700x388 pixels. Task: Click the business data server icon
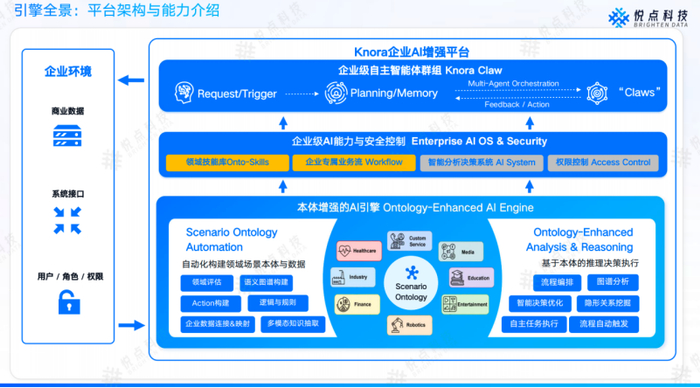point(67,135)
